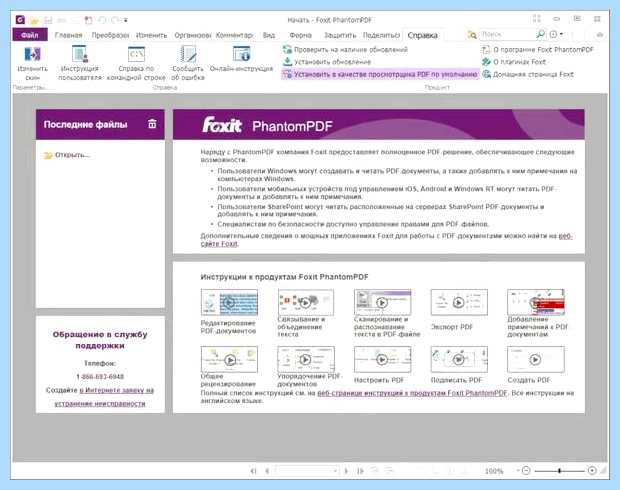
Task: Switch to the Организовать ribbon tab
Action: pyautogui.click(x=193, y=35)
